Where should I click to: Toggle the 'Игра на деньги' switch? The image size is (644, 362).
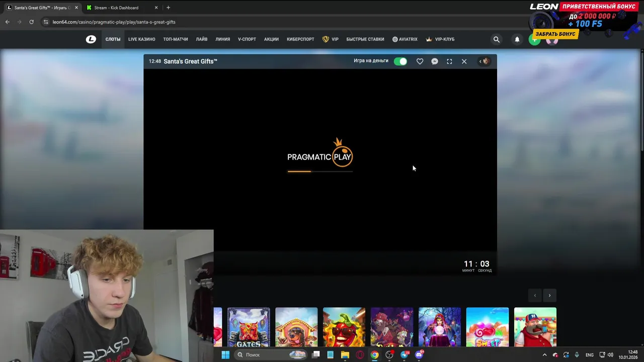pyautogui.click(x=400, y=61)
